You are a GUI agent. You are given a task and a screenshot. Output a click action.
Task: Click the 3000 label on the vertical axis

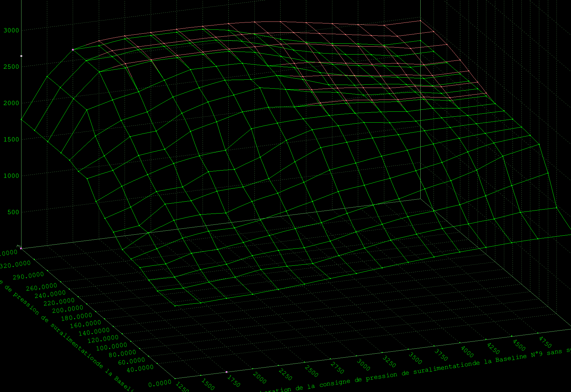pos(11,30)
